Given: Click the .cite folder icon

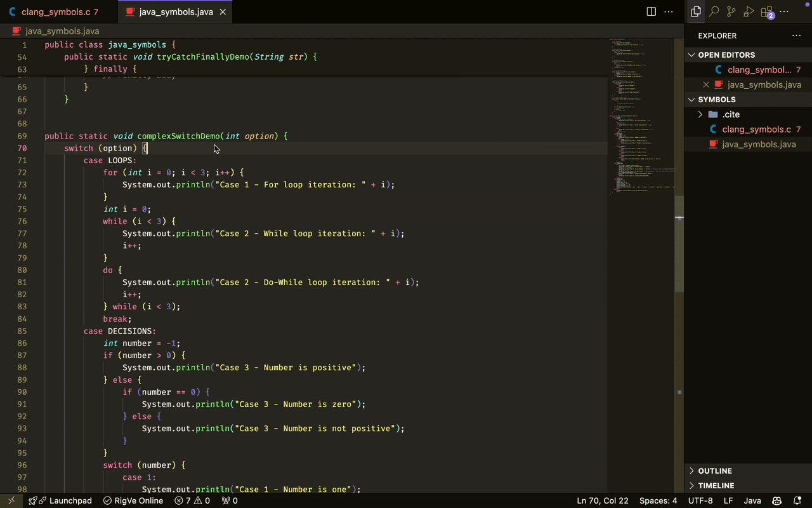Looking at the screenshot, I should pos(713,114).
